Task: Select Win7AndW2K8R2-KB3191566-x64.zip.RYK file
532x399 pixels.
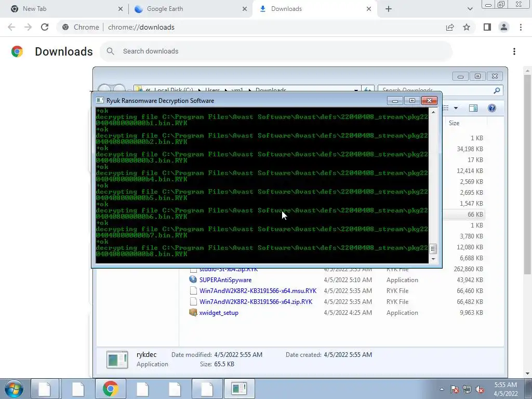Action: [x=256, y=302]
